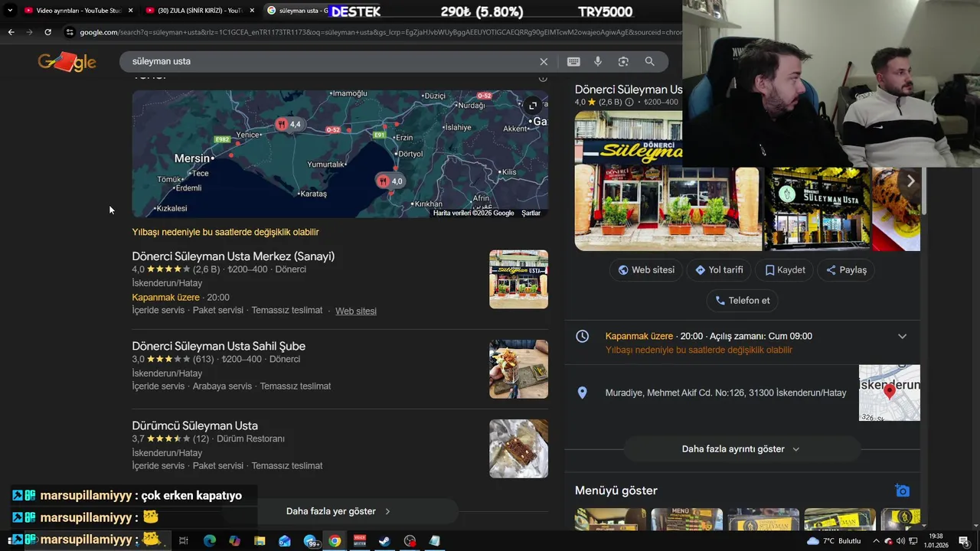Select the 4,0 rated restaurant map pin
980x551 pixels.
point(390,181)
